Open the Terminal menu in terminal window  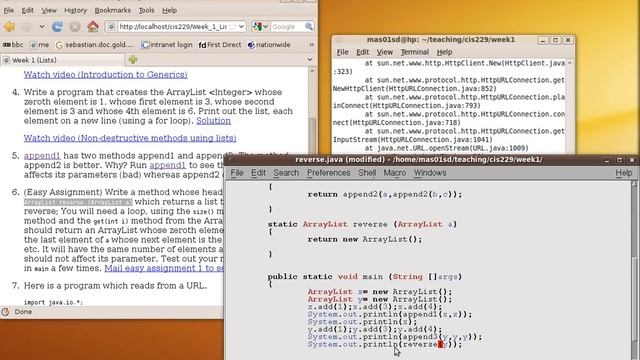click(x=415, y=52)
